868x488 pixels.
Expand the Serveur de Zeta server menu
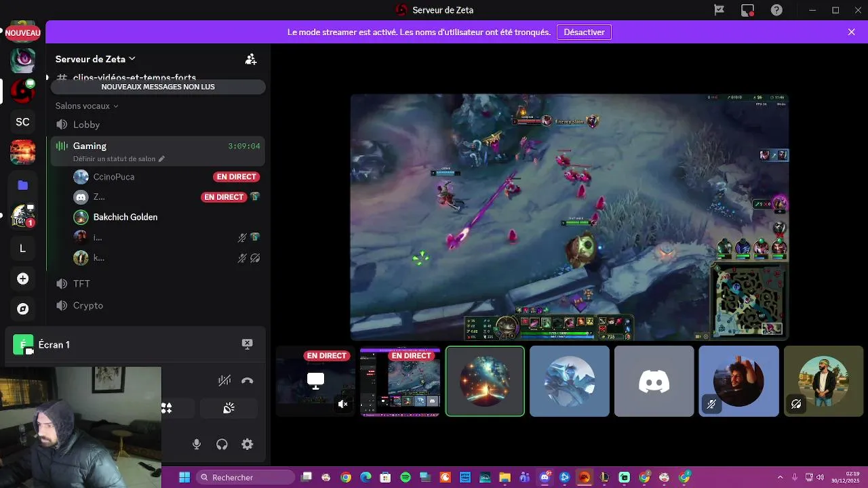(x=96, y=59)
